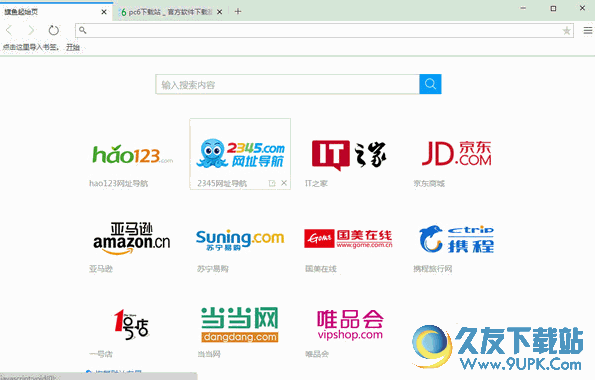
Task: Open the 1号店 logo tile
Action: pos(132,324)
